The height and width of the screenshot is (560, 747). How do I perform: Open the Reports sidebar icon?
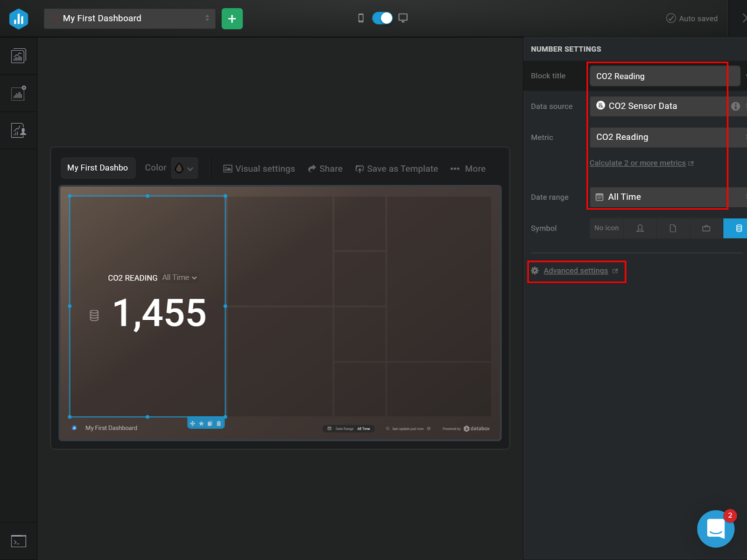pyautogui.click(x=18, y=130)
